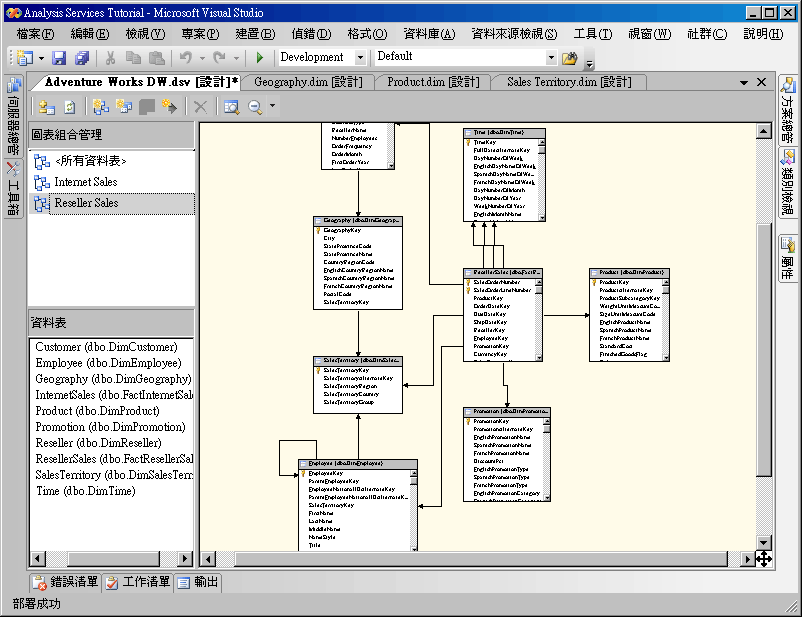Click the diagram vertical scrollbar thumb
Screen dimensions: 802x617
(763, 349)
